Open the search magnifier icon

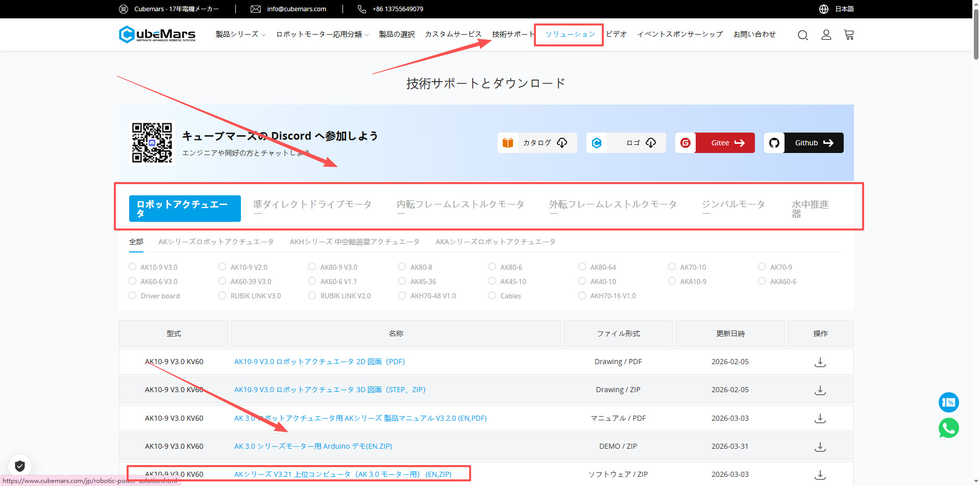click(802, 35)
